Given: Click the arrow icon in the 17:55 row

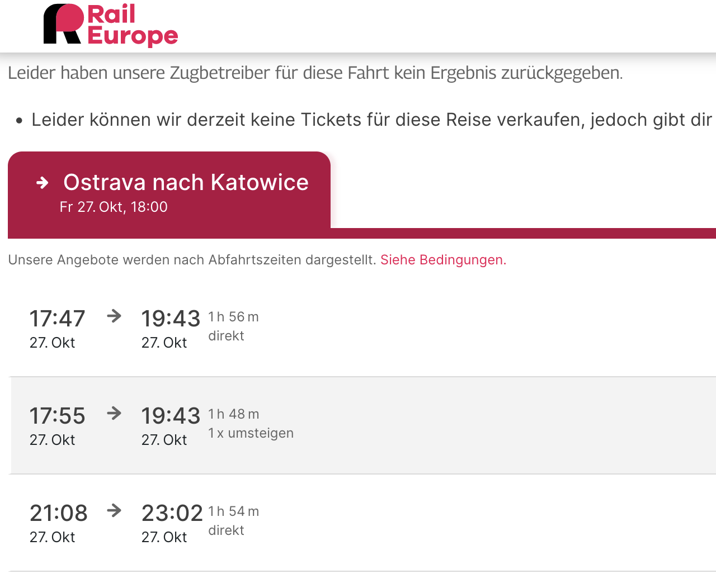Looking at the screenshot, I should (x=114, y=414).
